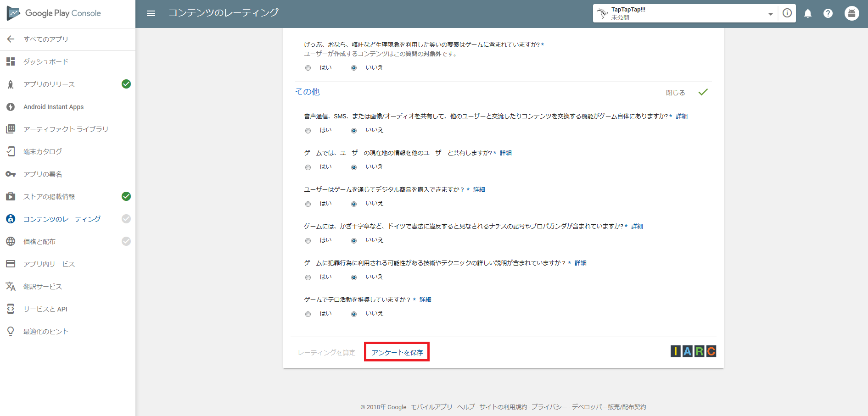
Task: Open the help question mark icon
Action: (x=828, y=13)
